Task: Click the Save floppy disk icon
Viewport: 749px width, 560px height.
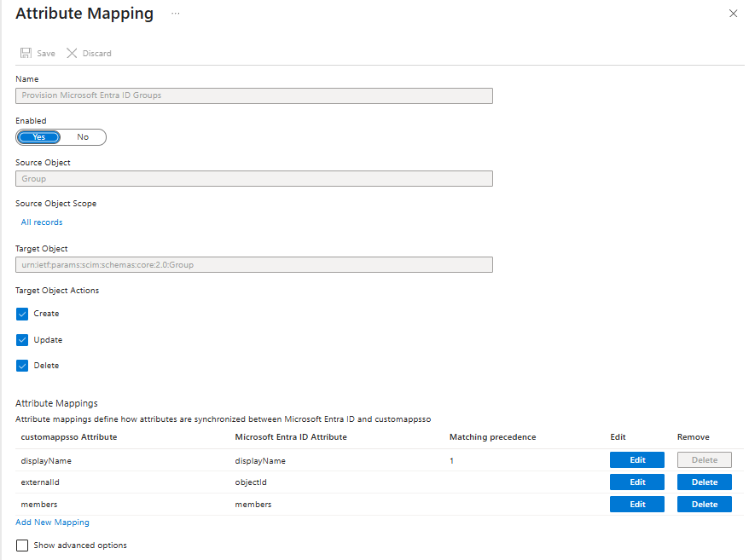Action: [x=26, y=53]
